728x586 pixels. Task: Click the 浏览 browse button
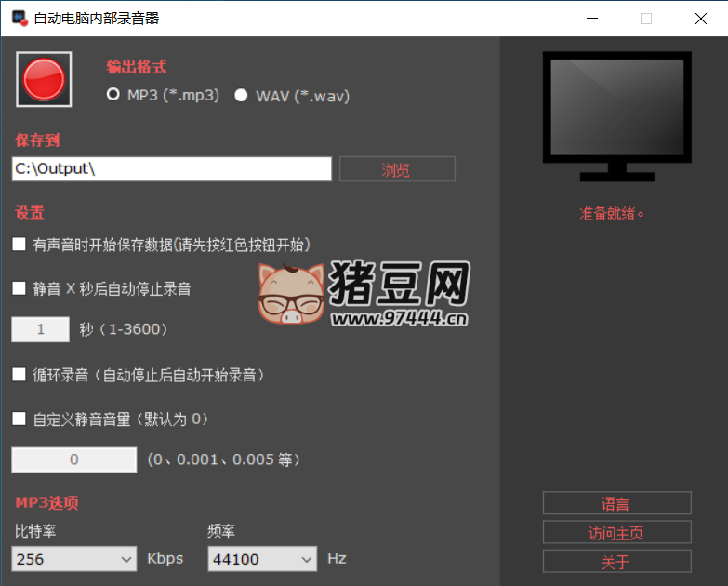coord(397,169)
